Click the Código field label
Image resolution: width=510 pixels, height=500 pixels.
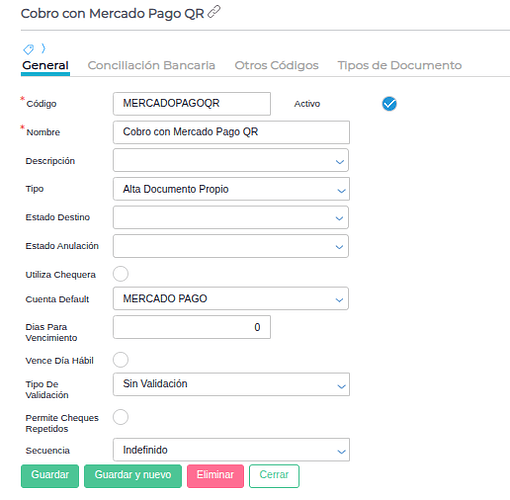click(41, 104)
